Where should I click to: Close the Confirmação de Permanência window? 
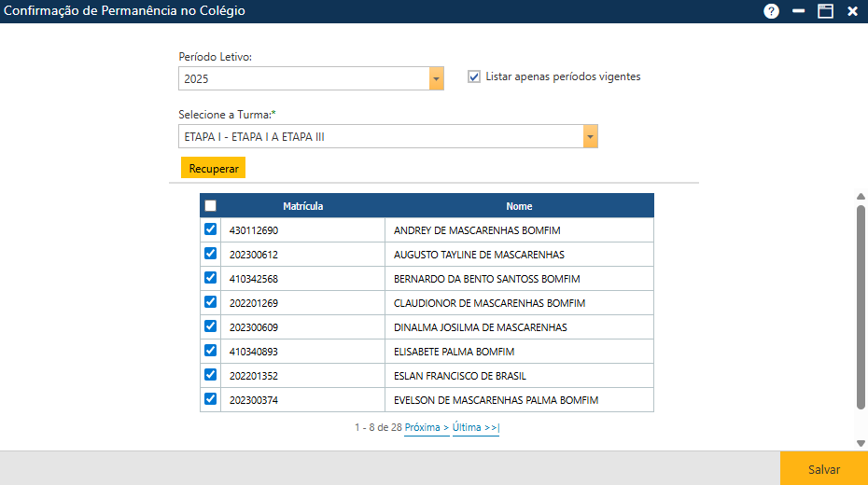[852, 11]
